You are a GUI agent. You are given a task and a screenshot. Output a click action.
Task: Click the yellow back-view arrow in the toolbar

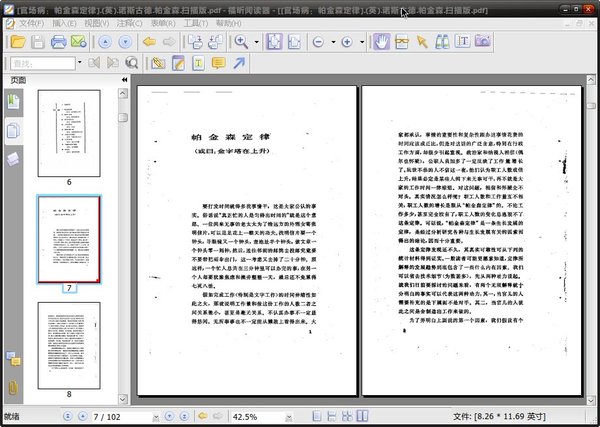point(149,41)
